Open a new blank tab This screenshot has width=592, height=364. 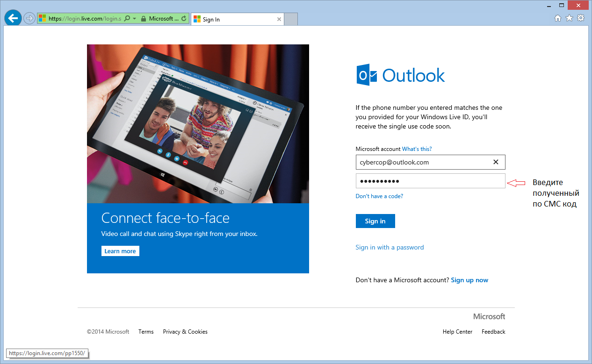pos(291,19)
